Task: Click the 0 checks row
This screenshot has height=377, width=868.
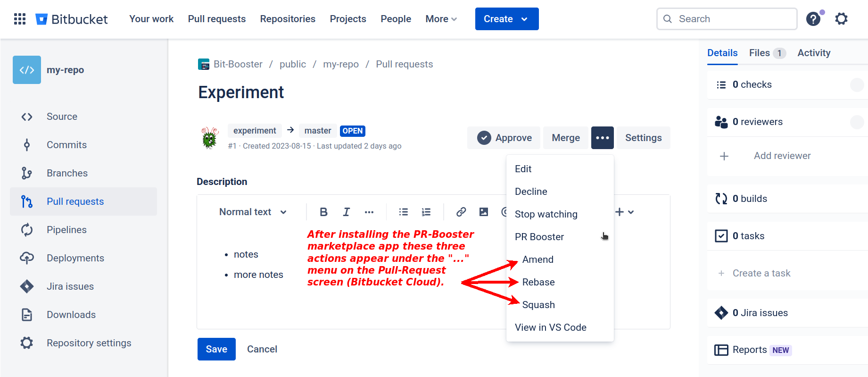Action: [787, 84]
